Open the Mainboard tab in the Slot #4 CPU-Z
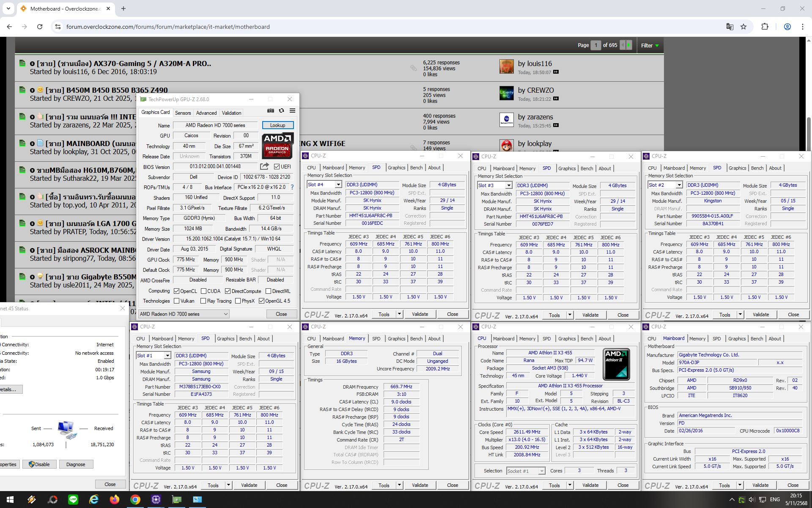The width and height of the screenshot is (812, 508). [333, 168]
